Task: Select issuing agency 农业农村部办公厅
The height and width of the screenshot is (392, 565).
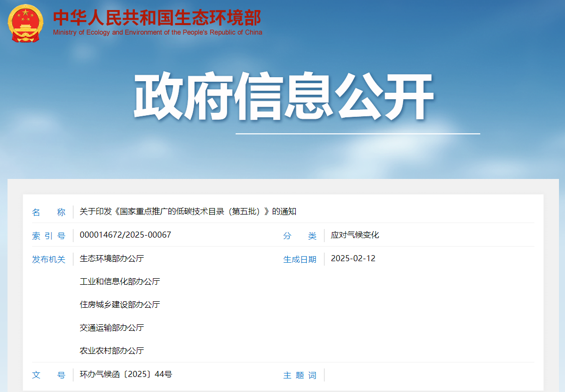Action: tap(112, 350)
